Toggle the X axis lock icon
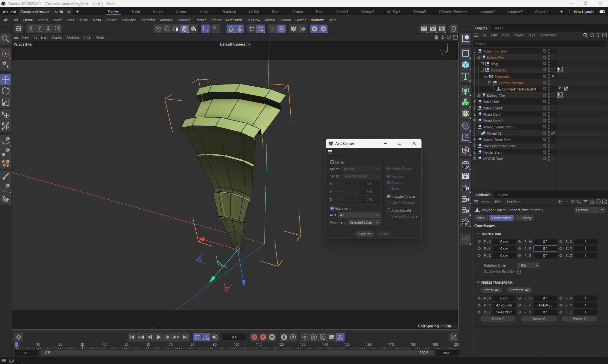Image resolution: width=608 pixels, height=364 pixels. tap(30, 28)
